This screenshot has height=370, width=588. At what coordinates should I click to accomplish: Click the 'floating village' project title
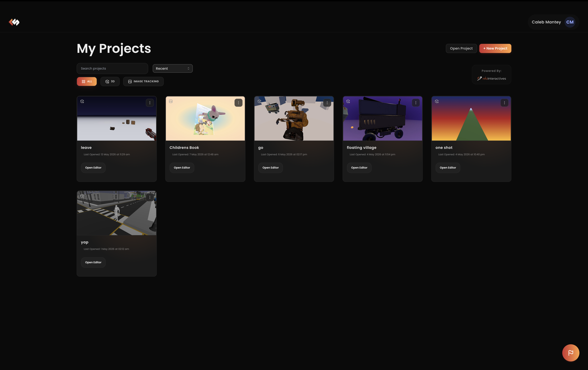pyautogui.click(x=361, y=148)
